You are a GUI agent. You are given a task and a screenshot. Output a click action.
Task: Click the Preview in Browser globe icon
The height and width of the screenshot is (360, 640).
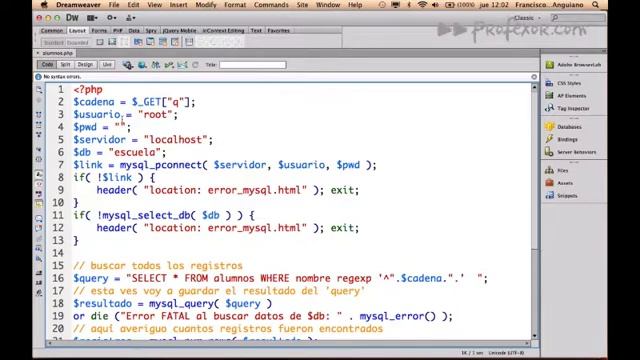coord(142,65)
